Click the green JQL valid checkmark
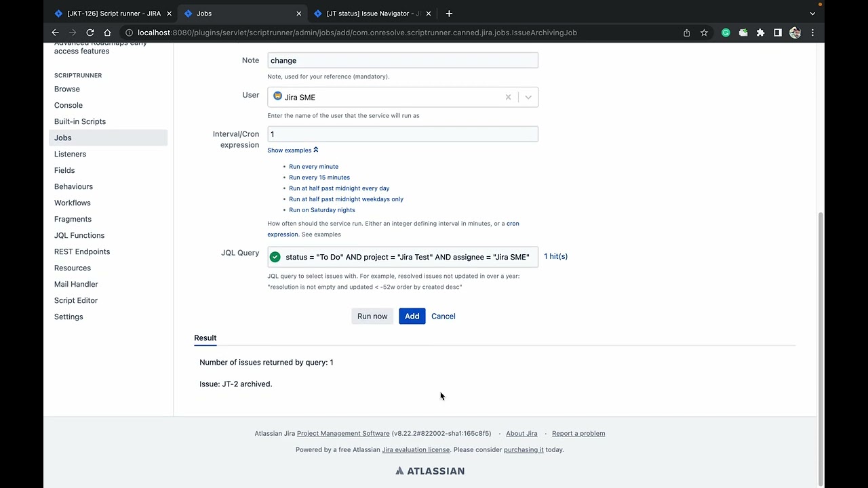The width and height of the screenshot is (868, 488). (x=275, y=257)
